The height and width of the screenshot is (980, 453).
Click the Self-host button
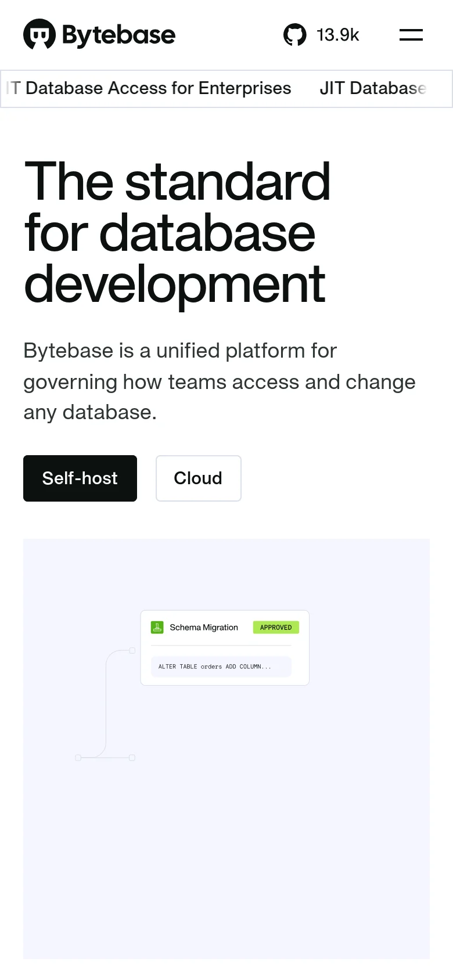click(x=80, y=478)
